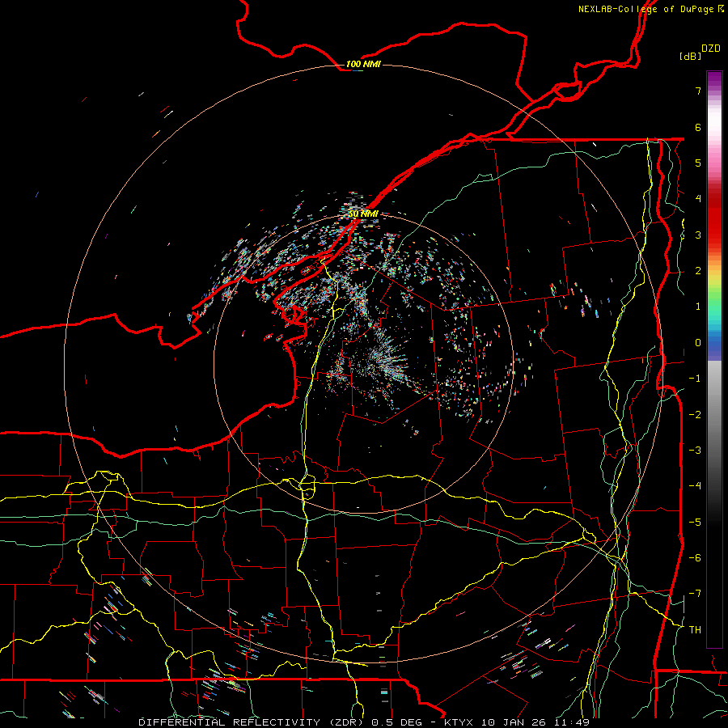Click the DZD legend title

coord(711,49)
